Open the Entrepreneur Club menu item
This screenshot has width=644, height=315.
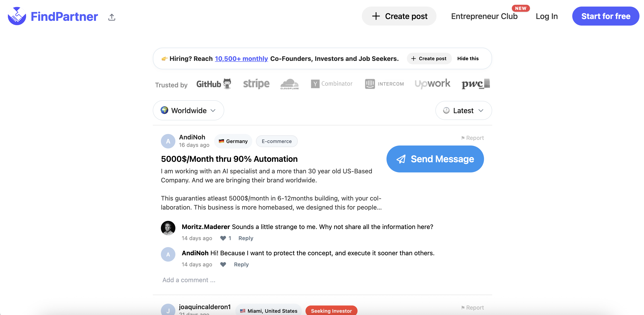click(484, 16)
